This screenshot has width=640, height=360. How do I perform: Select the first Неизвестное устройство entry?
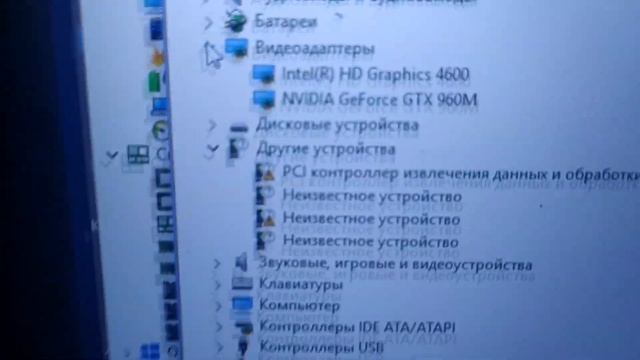[372, 196]
